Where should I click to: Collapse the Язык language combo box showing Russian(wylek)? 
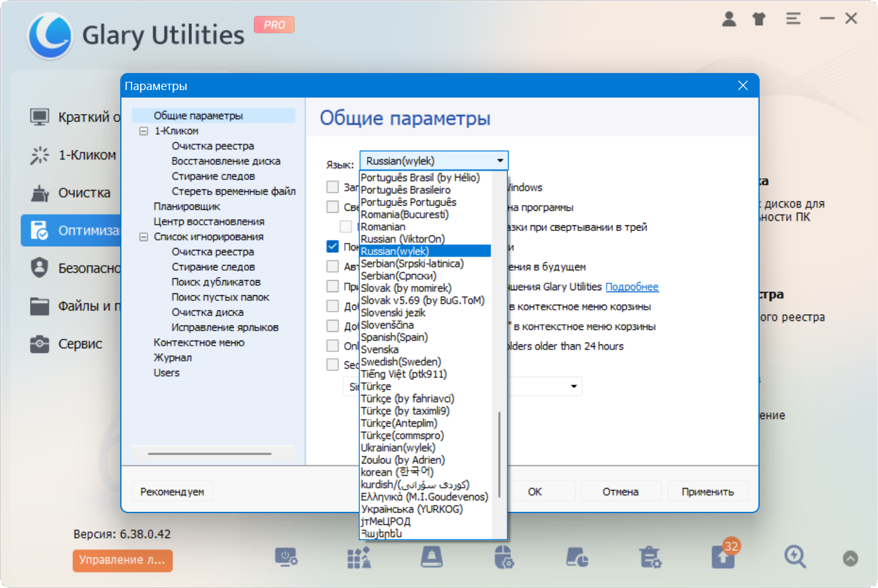434,161
